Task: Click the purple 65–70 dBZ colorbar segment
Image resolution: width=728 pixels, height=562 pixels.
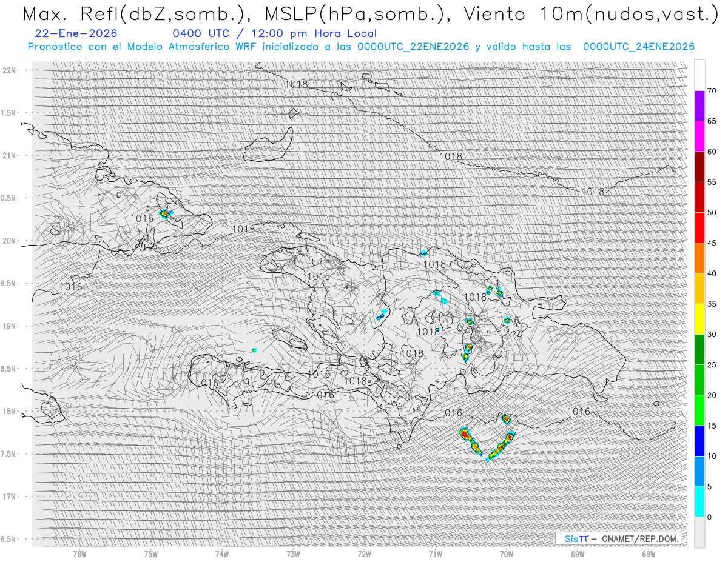Action: tap(699, 106)
